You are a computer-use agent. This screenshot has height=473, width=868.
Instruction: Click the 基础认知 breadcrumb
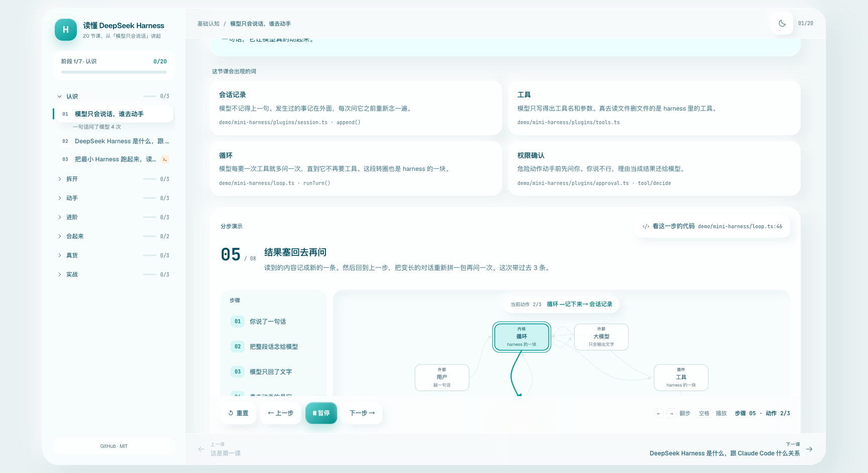[208, 24]
